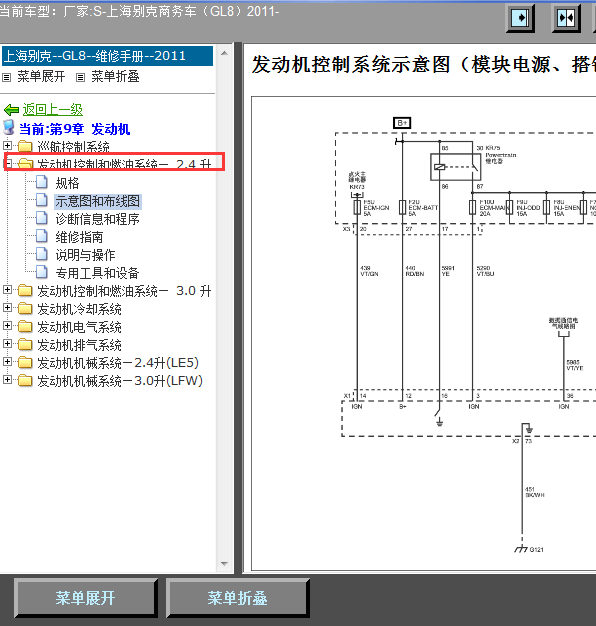The width and height of the screenshot is (596, 626).
Task: Click folder icon of 发动机控制和燃油系统 3.0 升
Action: [25, 290]
